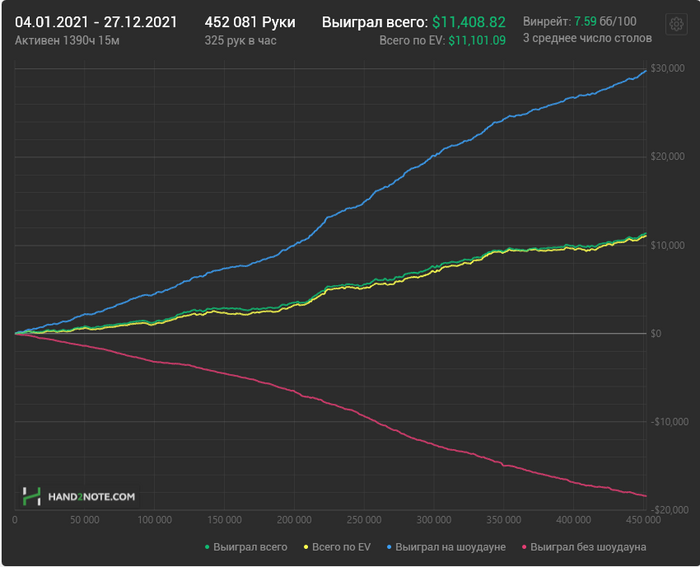This screenshot has width=700, height=567.
Task: Click the -$10,000 y-axis label
Action: pos(669,421)
